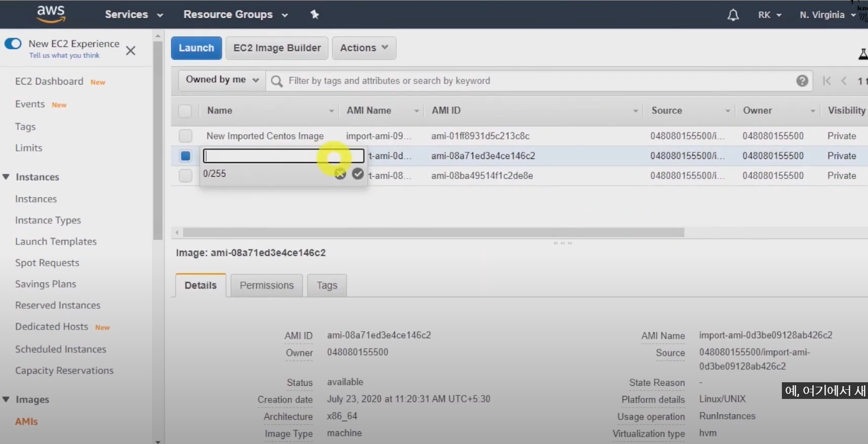Sort by the AMI Name column arrow

coord(416,111)
